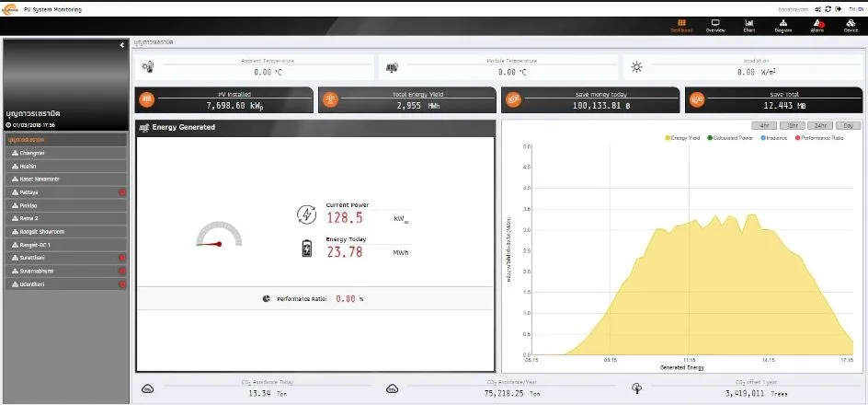Open the Device tab

click(851, 26)
